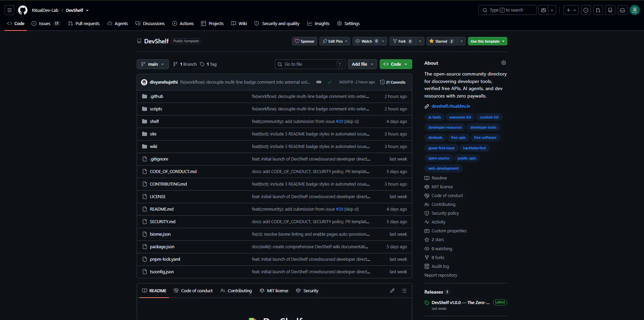Click the Sponsor button
644x320 pixels.
tap(305, 41)
